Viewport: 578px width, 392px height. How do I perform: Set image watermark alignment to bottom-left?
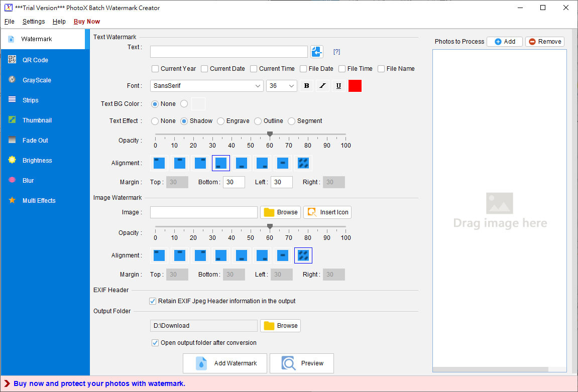pyautogui.click(x=221, y=255)
